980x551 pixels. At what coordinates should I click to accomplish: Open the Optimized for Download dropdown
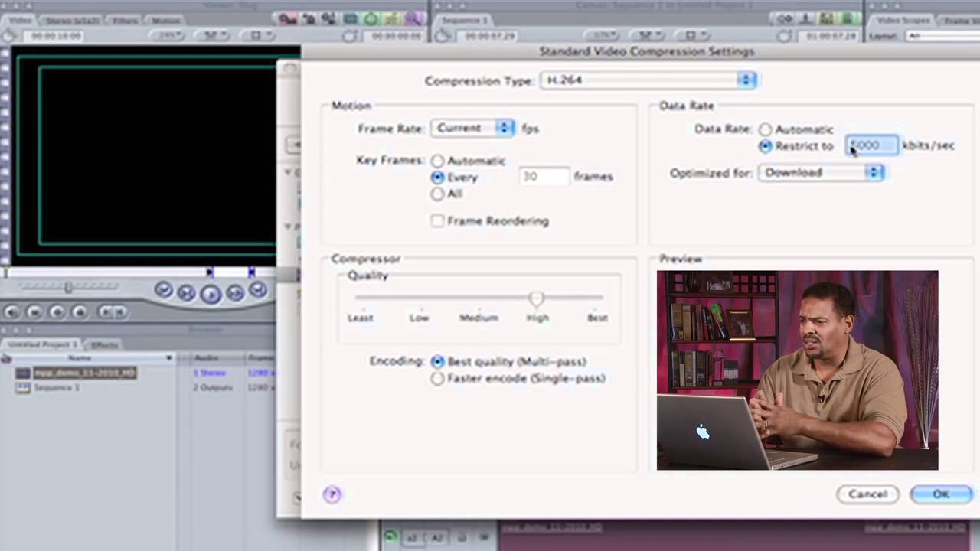point(822,173)
